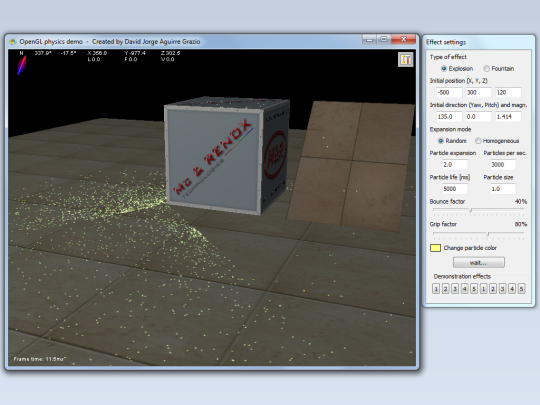
Task: Maximize the OpenGL physics demo window
Action: pyautogui.click(x=383, y=39)
